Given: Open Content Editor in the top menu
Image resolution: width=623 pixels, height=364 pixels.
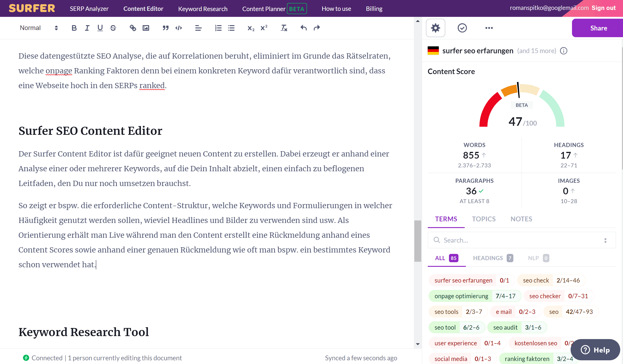Looking at the screenshot, I should [x=143, y=9].
